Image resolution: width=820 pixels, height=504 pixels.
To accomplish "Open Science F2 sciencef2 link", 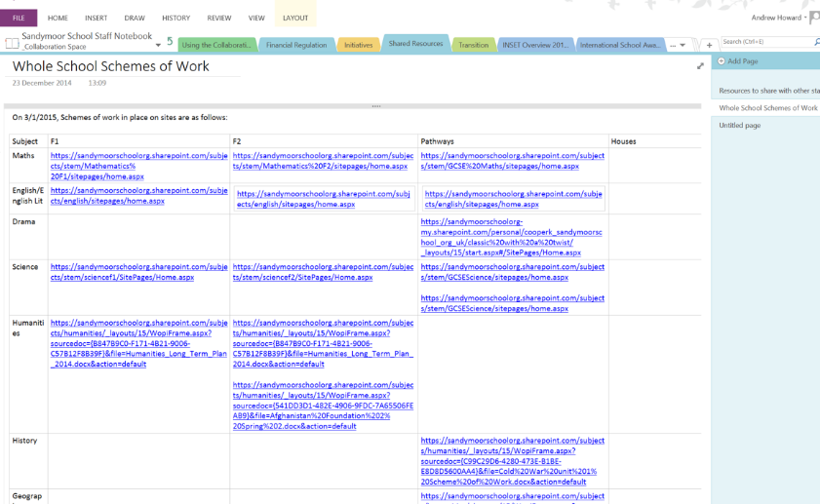I will pyautogui.click(x=323, y=272).
